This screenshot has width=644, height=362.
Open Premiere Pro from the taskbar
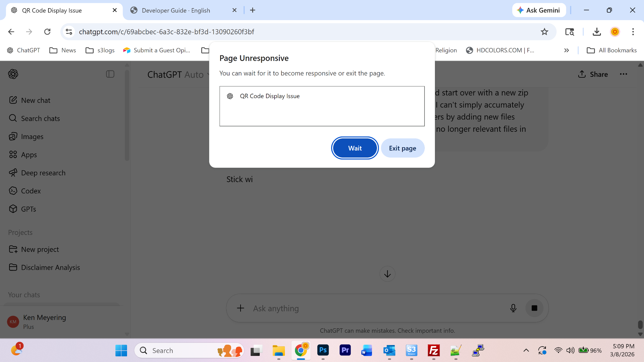coord(345,350)
